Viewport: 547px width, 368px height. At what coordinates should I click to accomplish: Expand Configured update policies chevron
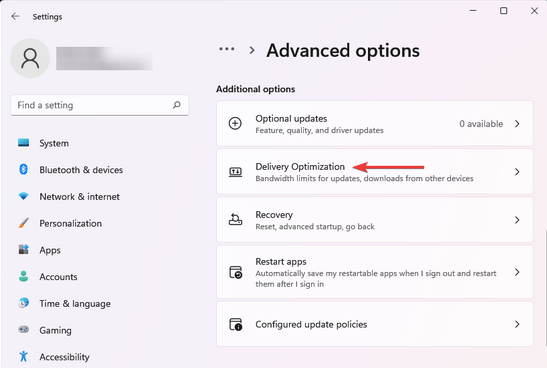click(517, 324)
